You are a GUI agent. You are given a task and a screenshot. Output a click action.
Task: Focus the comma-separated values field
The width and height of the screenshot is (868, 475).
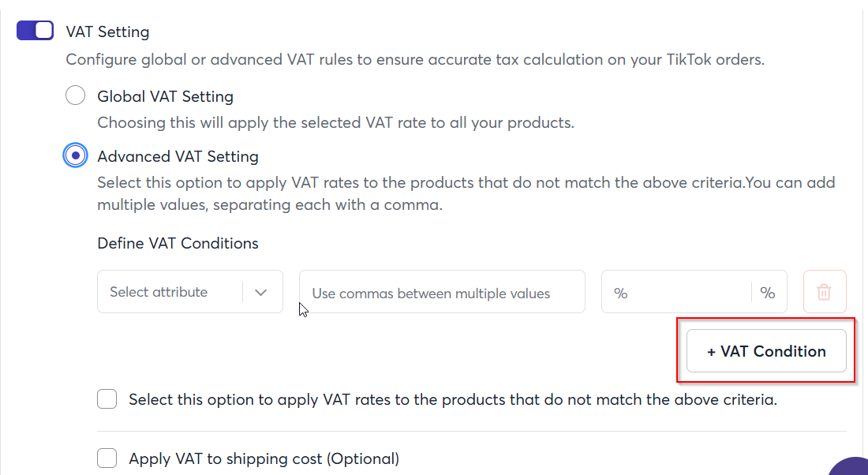click(x=442, y=292)
